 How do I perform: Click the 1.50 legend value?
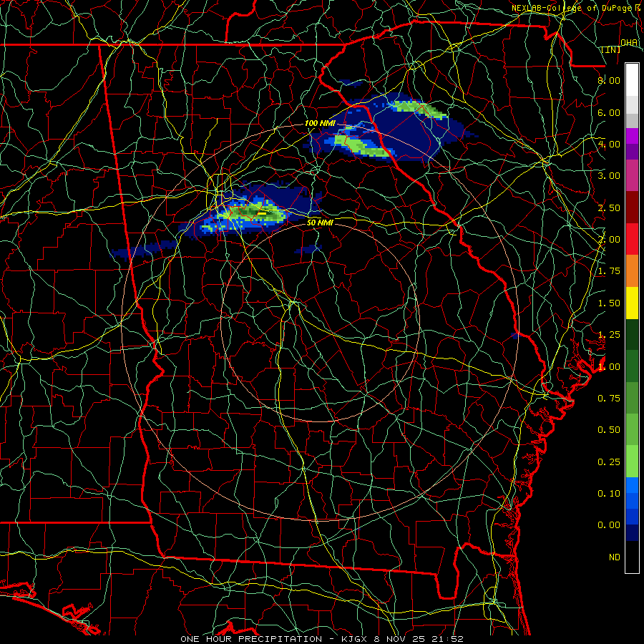click(x=609, y=303)
